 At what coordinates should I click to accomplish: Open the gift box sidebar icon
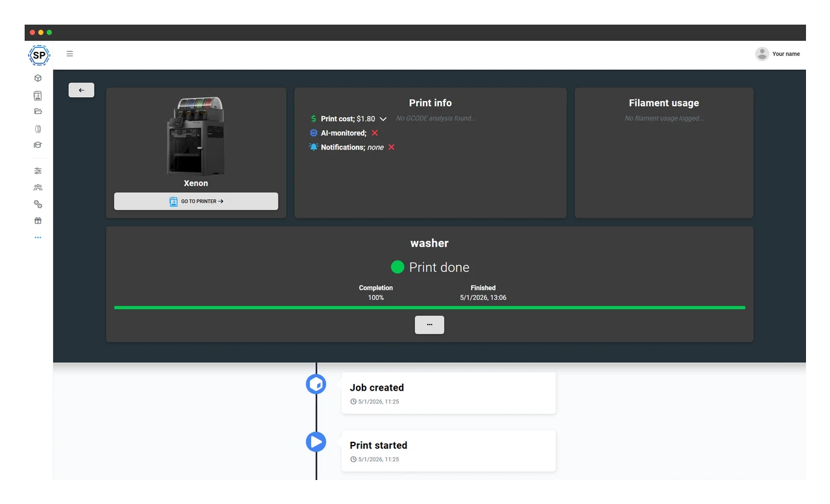tap(38, 221)
